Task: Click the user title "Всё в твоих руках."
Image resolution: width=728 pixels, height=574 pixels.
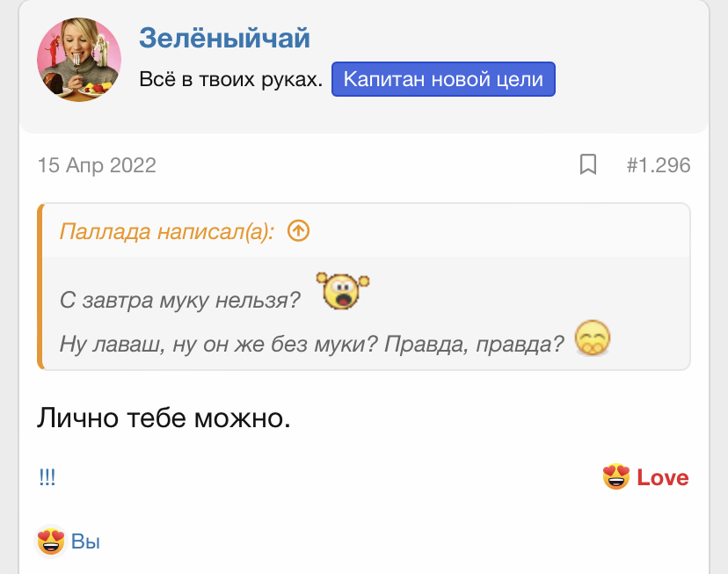Action: pyautogui.click(x=231, y=80)
